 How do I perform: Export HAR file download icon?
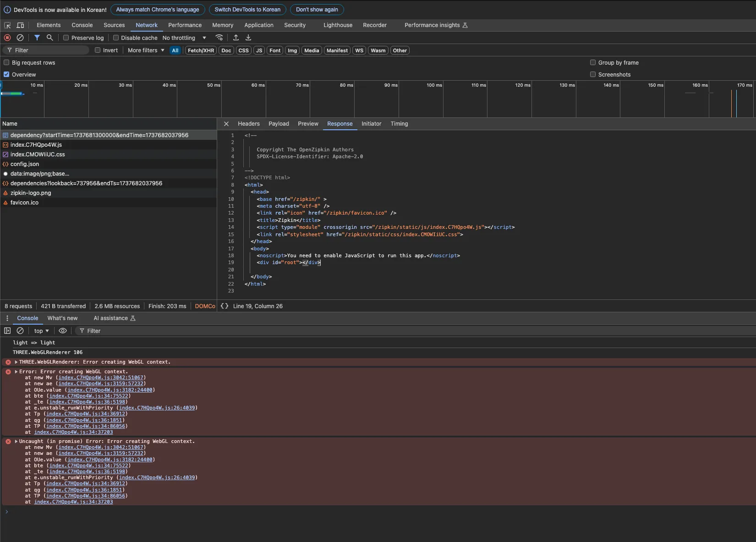coord(248,38)
